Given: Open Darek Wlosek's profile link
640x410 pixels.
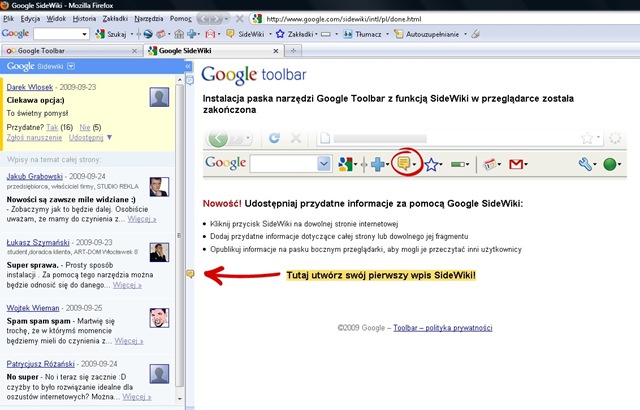Looking at the screenshot, I should click(30, 87).
